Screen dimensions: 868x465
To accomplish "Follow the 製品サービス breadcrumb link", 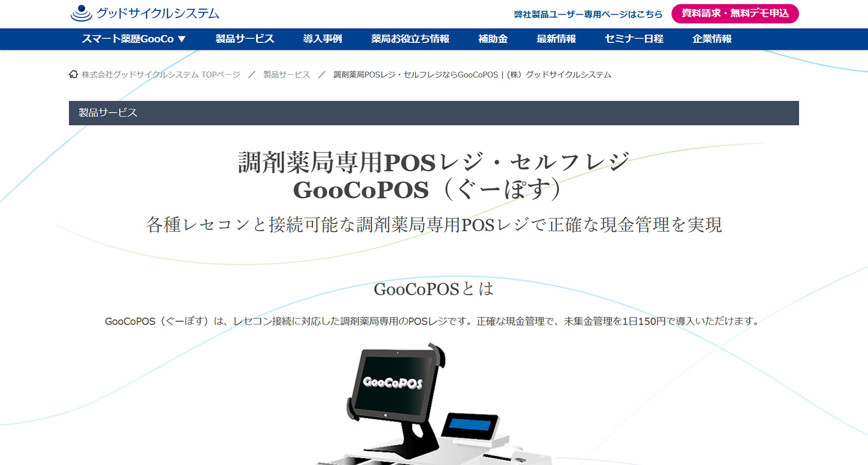I will [286, 74].
